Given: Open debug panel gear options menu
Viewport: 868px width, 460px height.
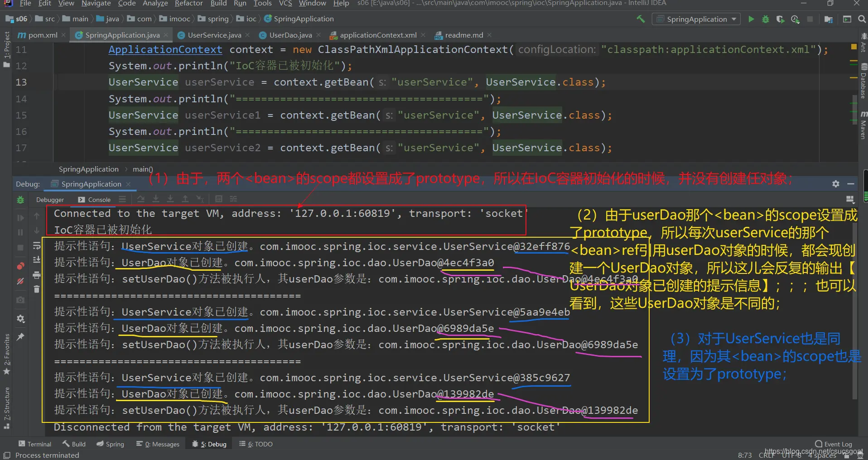Looking at the screenshot, I should point(836,184).
